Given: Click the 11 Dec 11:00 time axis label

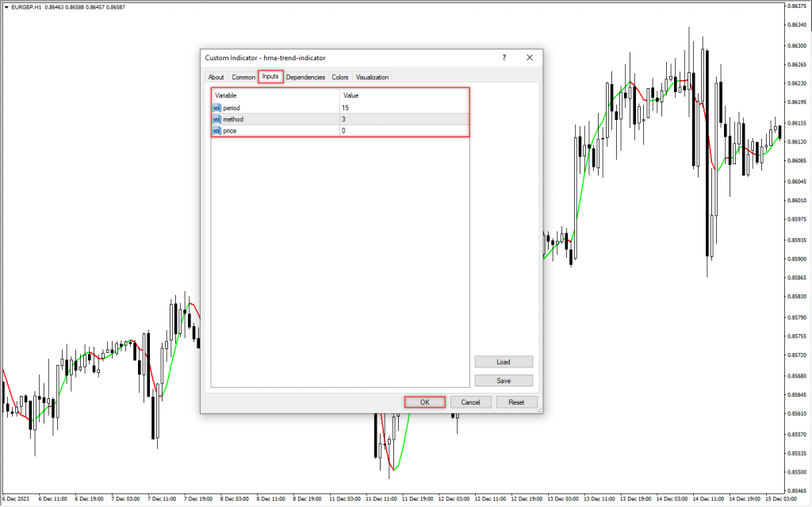Looking at the screenshot, I should click(x=381, y=499).
